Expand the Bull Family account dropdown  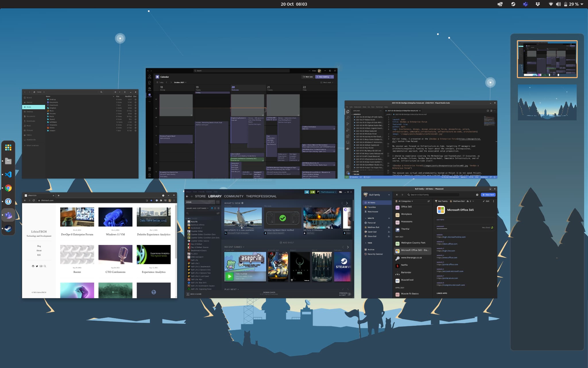[x=389, y=195]
